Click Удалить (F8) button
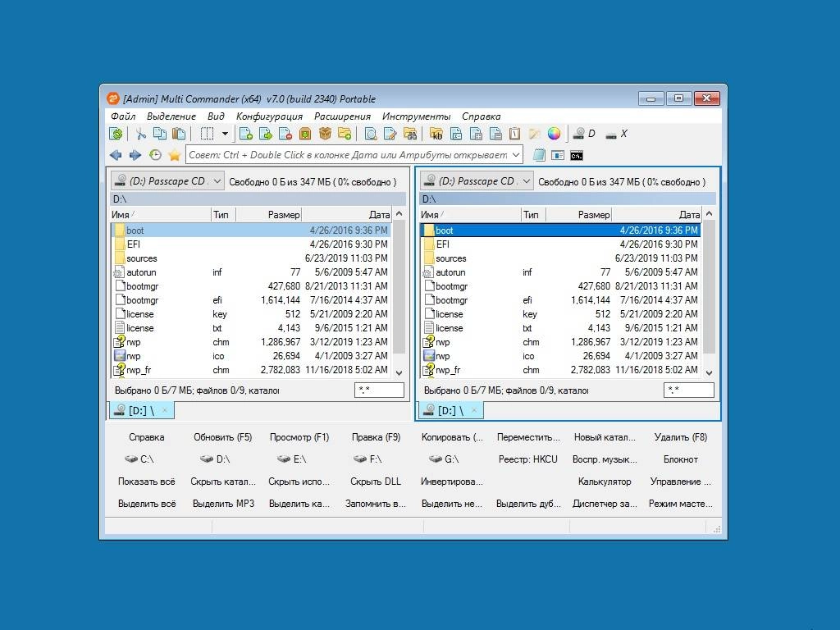The height and width of the screenshot is (630, 840). [681, 437]
